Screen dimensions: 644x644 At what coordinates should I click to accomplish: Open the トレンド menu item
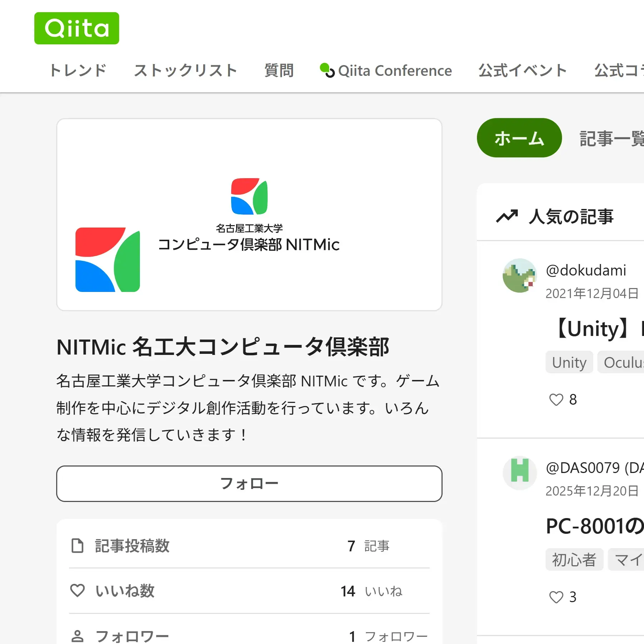(78, 70)
